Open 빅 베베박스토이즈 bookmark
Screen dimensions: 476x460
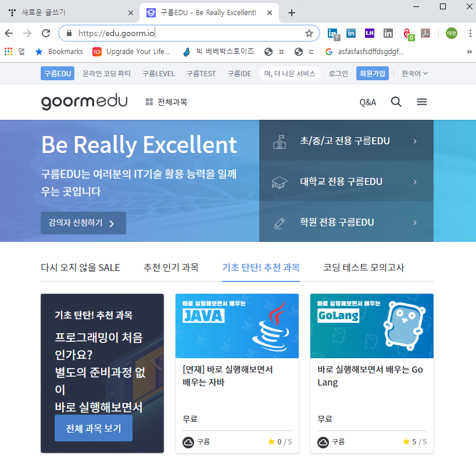(x=219, y=52)
